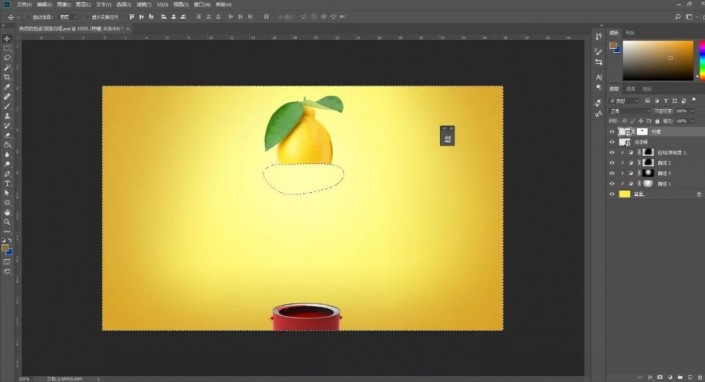Open the Window menu
The width and height of the screenshot is (705, 382).
click(202, 4)
